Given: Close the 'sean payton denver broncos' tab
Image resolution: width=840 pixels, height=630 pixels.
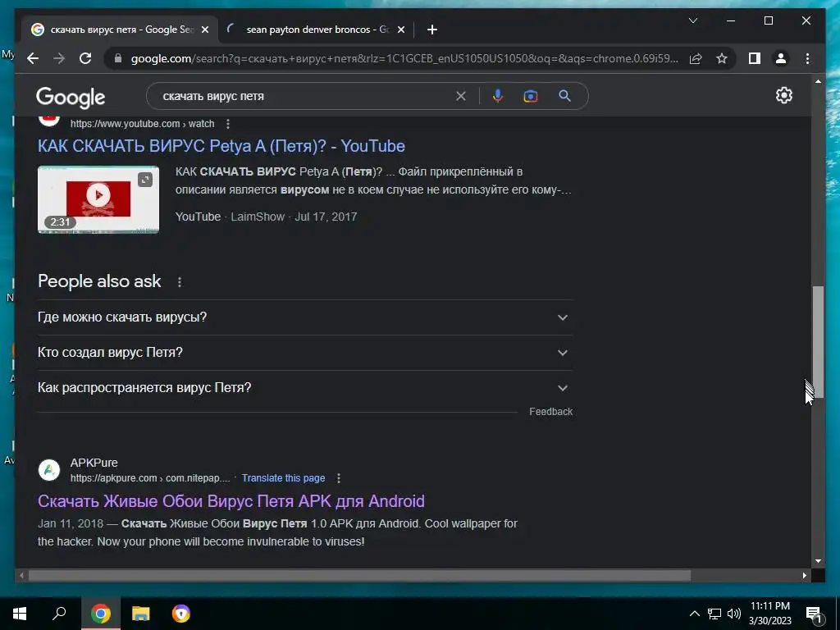Looking at the screenshot, I should (400, 30).
